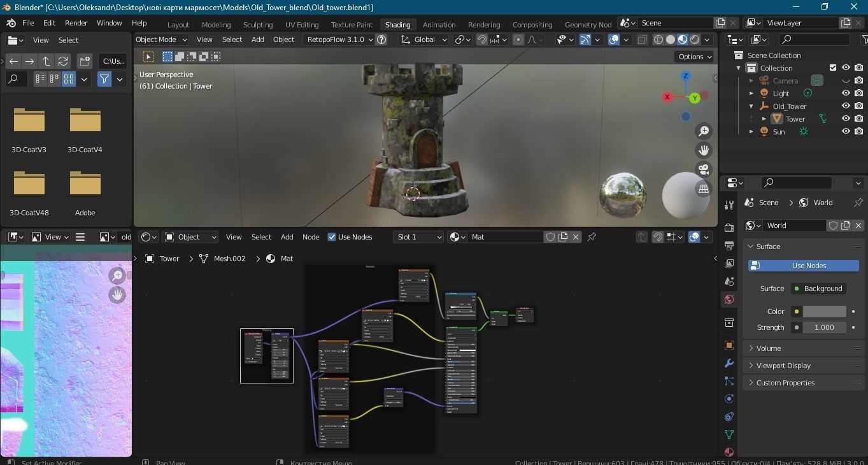
Task: Refresh the file browser list
Action: click(63, 61)
